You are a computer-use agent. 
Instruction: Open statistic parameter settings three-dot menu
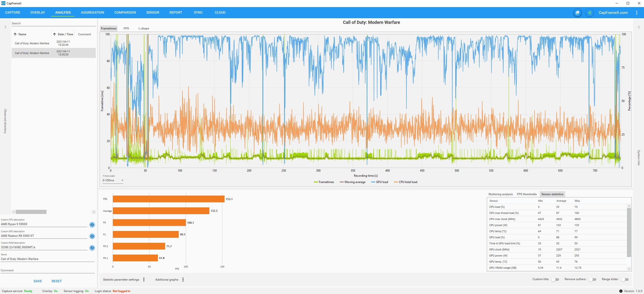click(x=144, y=280)
